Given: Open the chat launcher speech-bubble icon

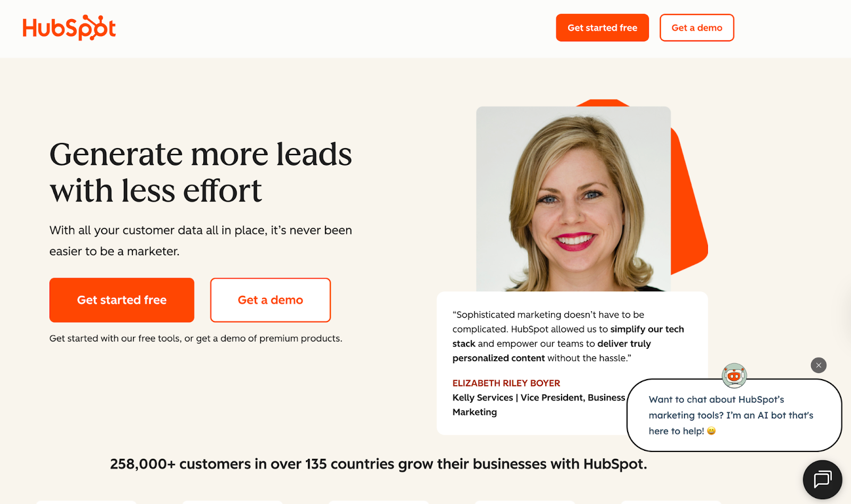Looking at the screenshot, I should [x=822, y=479].
